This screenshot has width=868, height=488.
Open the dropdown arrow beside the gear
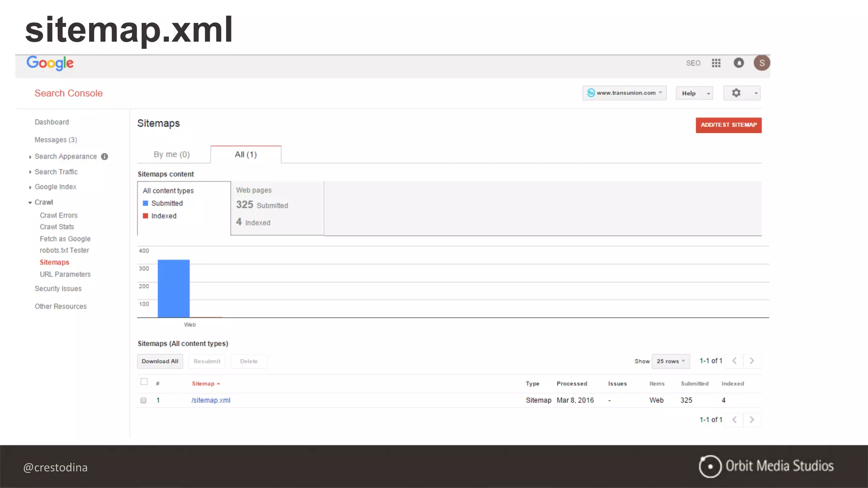click(756, 93)
